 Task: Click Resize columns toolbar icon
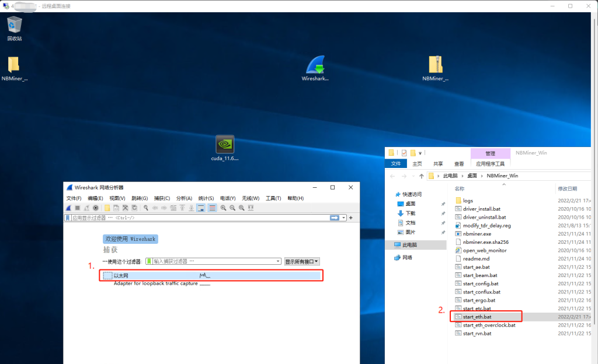pos(251,208)
